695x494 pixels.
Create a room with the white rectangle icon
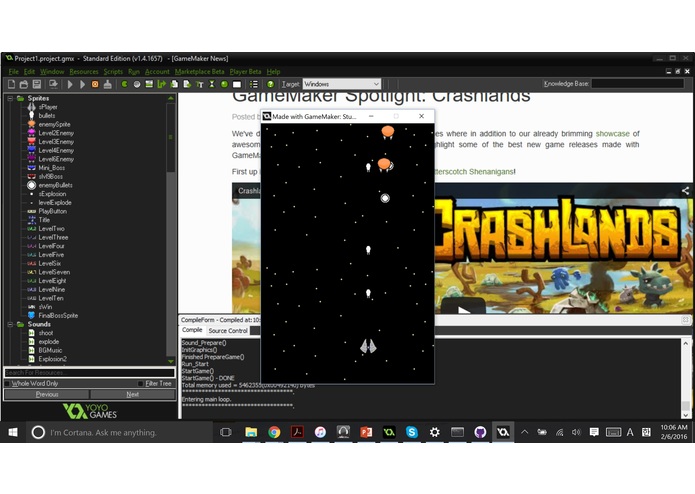(237, 84)
